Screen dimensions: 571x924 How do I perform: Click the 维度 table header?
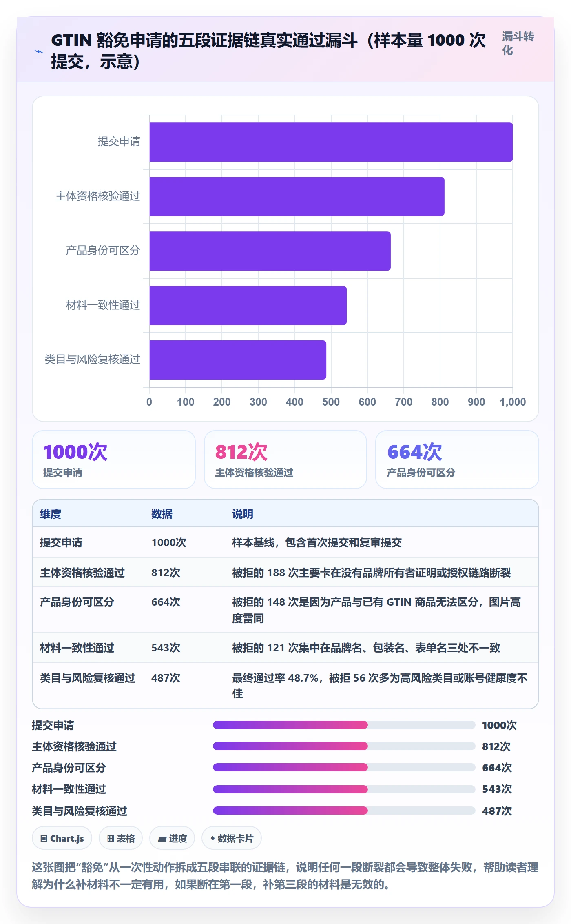pyautogui.click(x=51, y=514)
